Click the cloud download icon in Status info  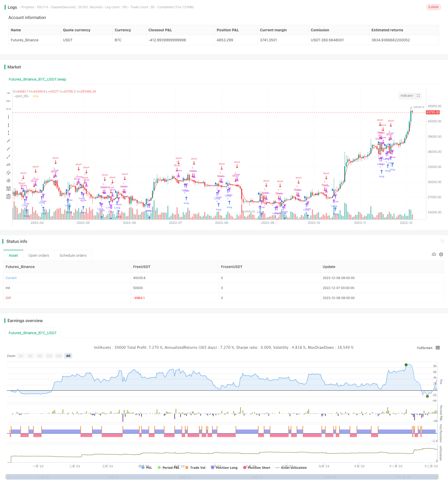[x=434, y=254]
